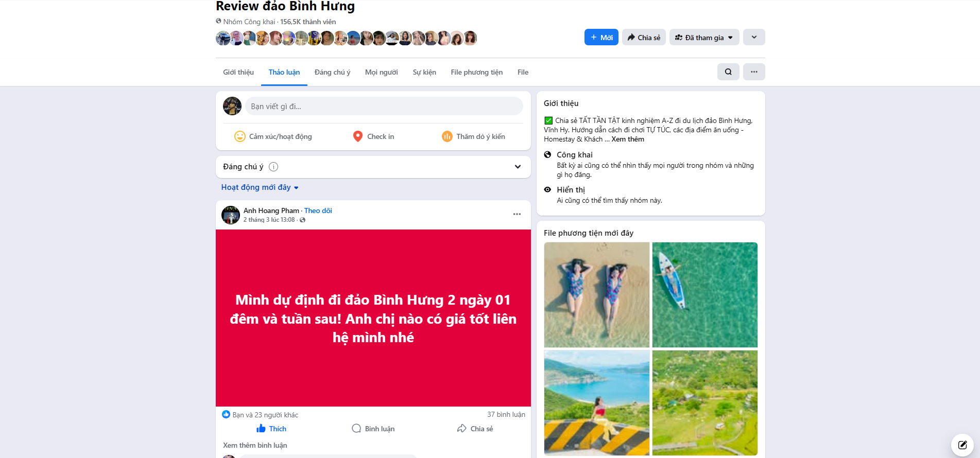Image resolution: width=980 pixels, height=458 pixels.
Task: Expand the Đáng chú ý section chevron
Action: (x=518, y=167)
